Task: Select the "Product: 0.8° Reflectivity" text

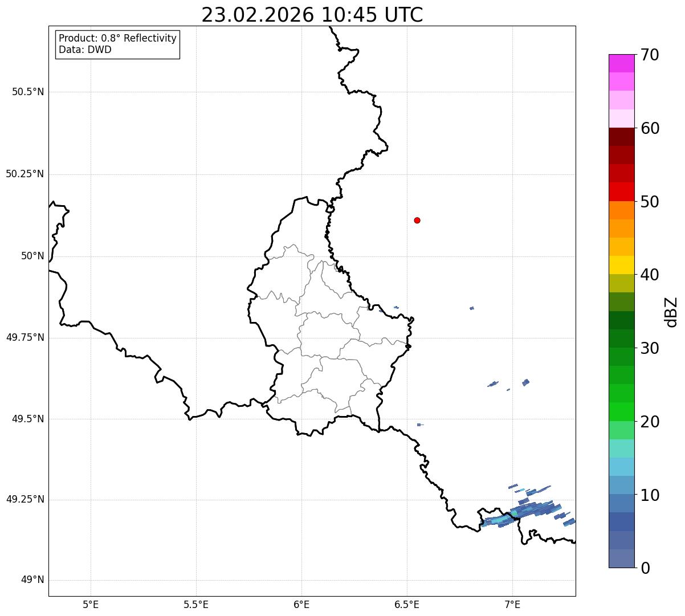Action: tap(118, 38)
